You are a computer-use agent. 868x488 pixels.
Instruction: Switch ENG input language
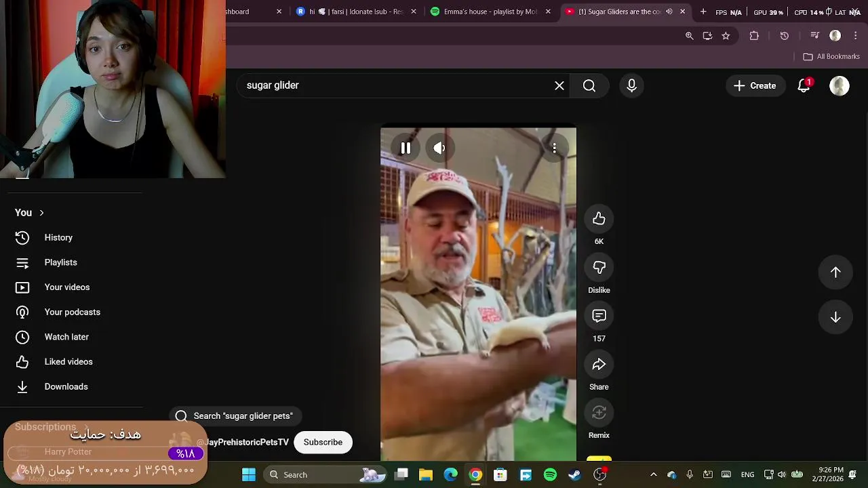(x=747, y=474)
